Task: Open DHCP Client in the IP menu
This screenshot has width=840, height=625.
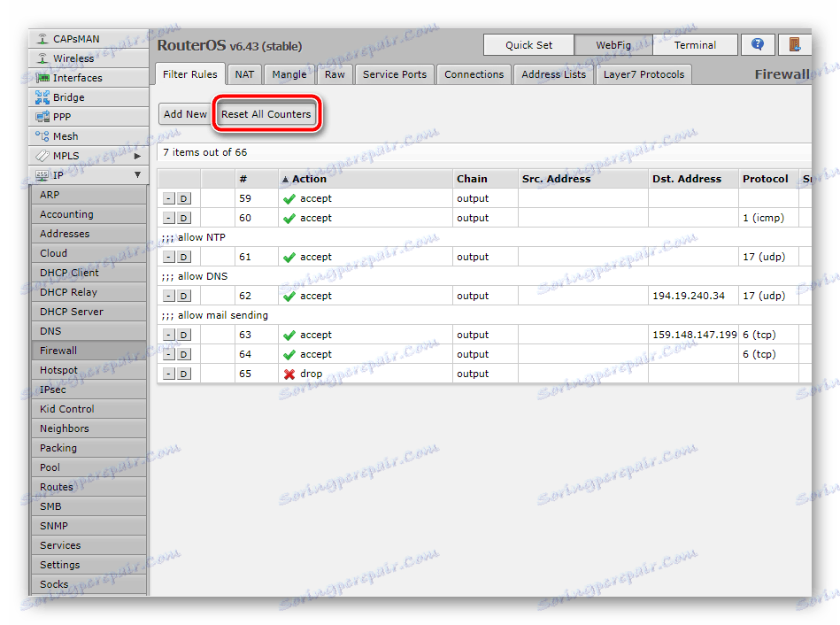Action: coord(89,273)
